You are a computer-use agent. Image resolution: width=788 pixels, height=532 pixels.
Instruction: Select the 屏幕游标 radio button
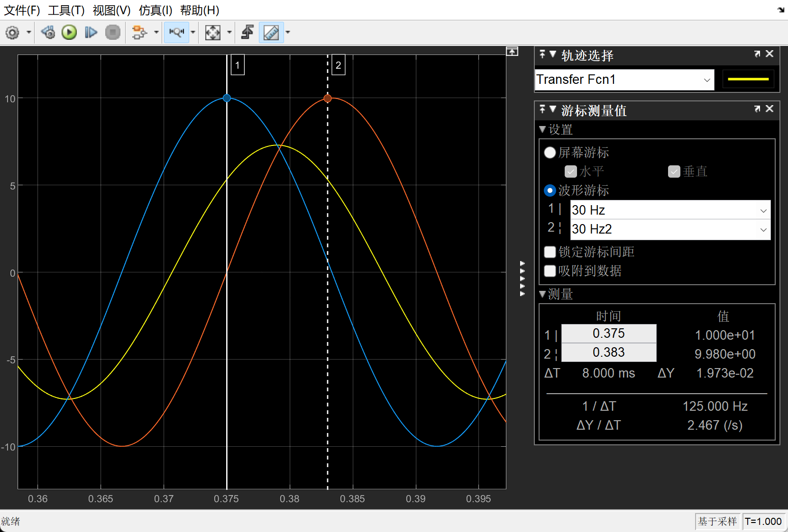click(550, 153)
